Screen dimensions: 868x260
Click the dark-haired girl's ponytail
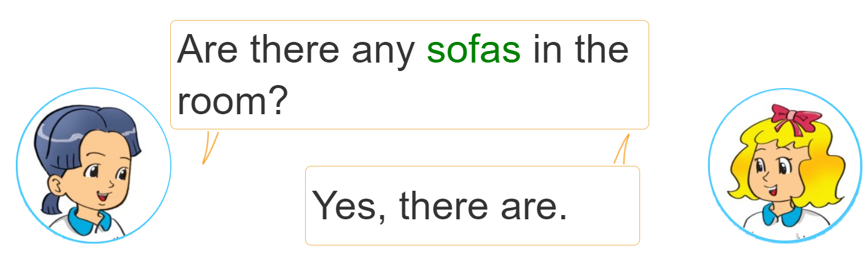52,201
